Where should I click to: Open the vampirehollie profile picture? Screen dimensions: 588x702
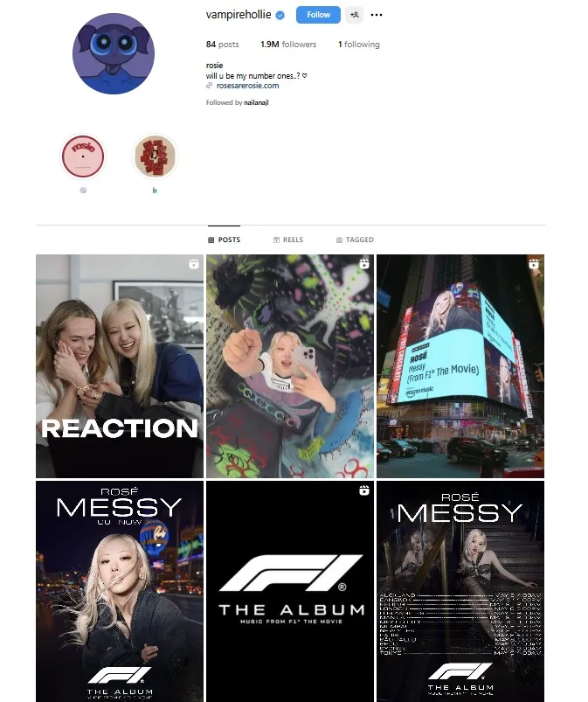[x=114, y=53]
